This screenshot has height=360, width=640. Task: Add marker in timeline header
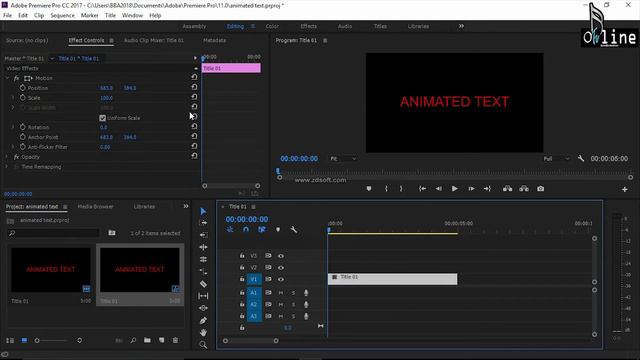click(x=278, y=230)
